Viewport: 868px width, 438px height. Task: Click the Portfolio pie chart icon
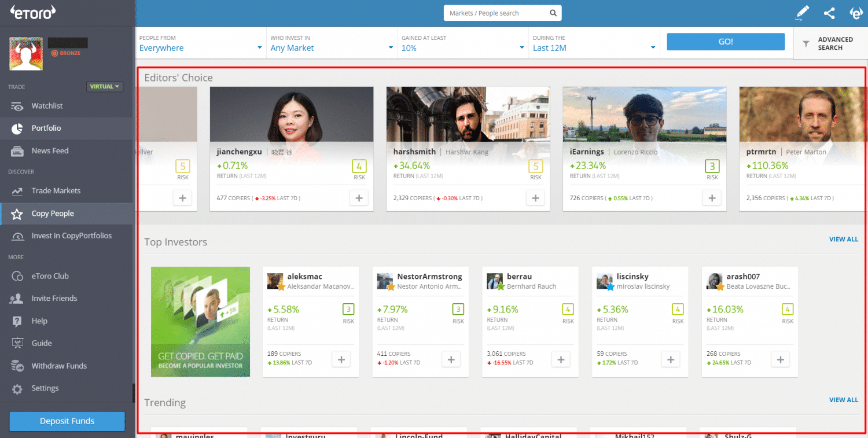coord(17,128)
